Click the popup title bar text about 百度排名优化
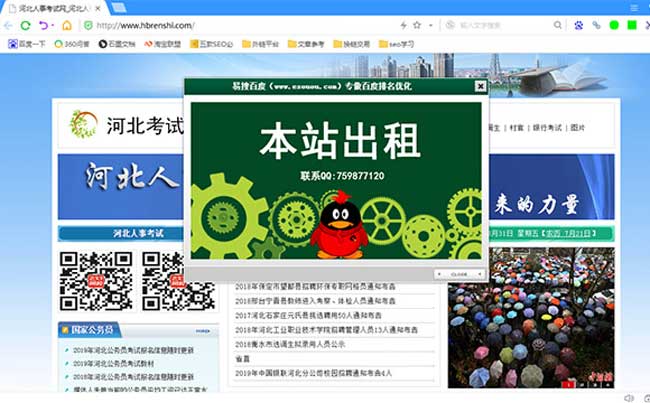Viewport: 650px width, 403px height. coord(322,86)
